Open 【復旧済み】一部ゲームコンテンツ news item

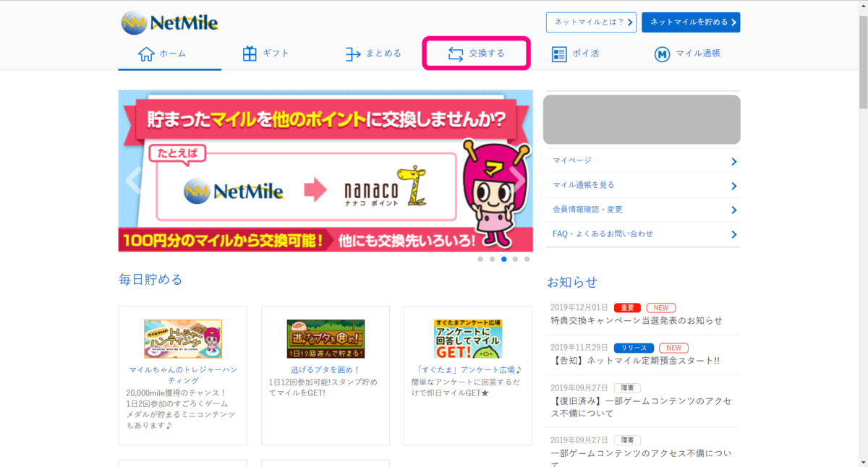642,407
